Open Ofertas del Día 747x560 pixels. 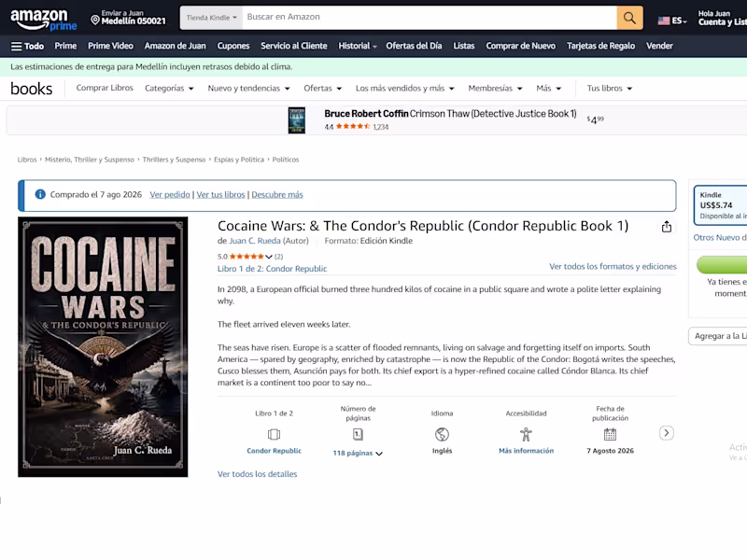tap(414, 46)
